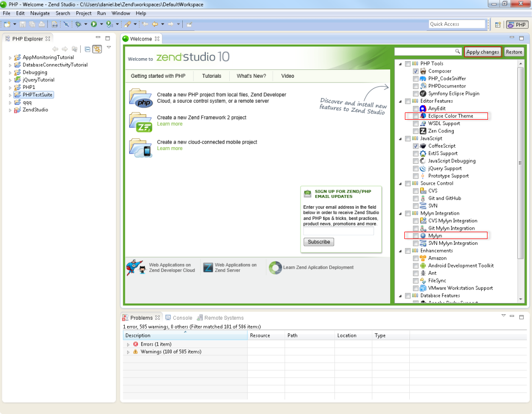This screenshot has width=532, height=414.
Task: Click the Zen Coding Z icon
Action: coord(423,131)
